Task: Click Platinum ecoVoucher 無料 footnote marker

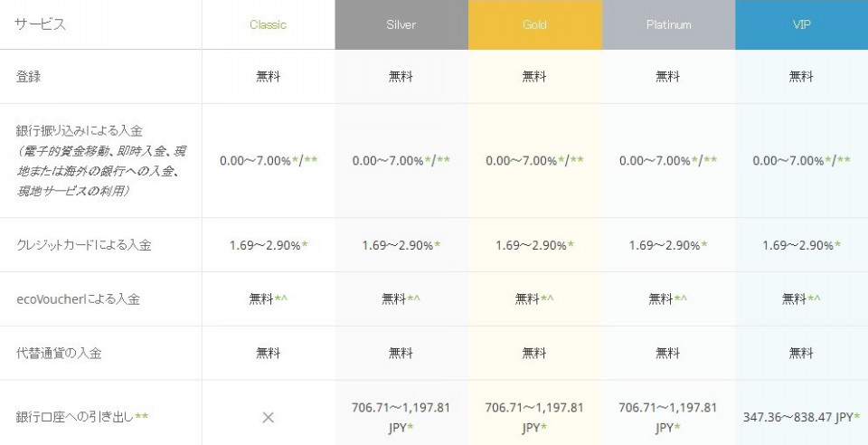Action: [x=681, y=298]
